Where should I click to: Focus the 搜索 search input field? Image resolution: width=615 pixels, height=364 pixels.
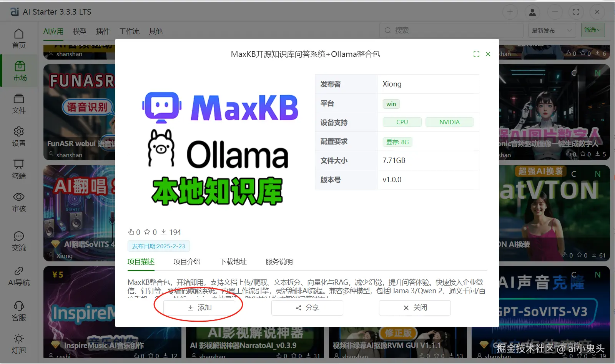pyautogui.click(x=451, y=30)
